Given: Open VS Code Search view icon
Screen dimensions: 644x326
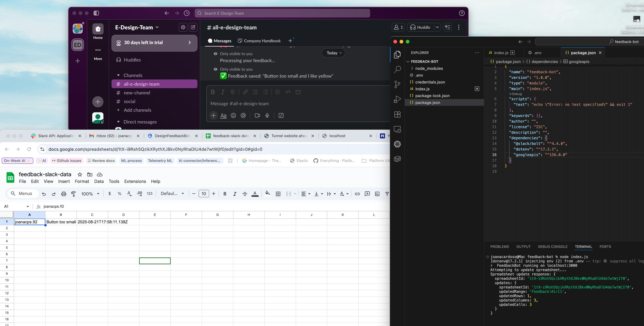Looking at the screenshot, I should click(x=397, y=69).
